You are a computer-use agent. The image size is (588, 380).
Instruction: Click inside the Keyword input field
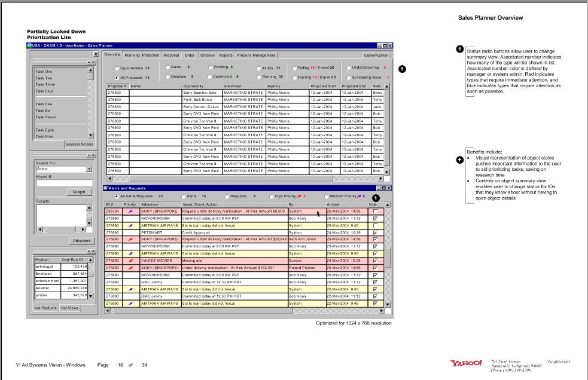coord(64,182)
